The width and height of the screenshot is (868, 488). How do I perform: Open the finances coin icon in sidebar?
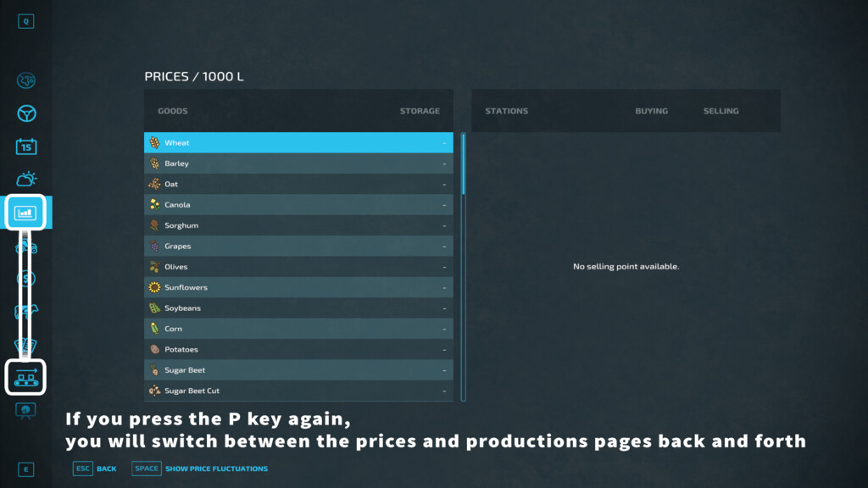tap(26, 278)
